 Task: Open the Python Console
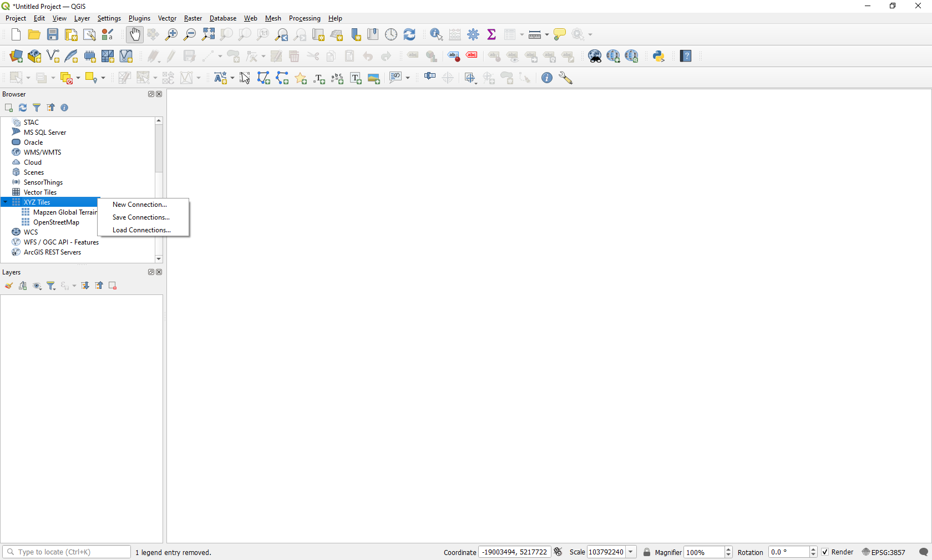pos(659,56)
